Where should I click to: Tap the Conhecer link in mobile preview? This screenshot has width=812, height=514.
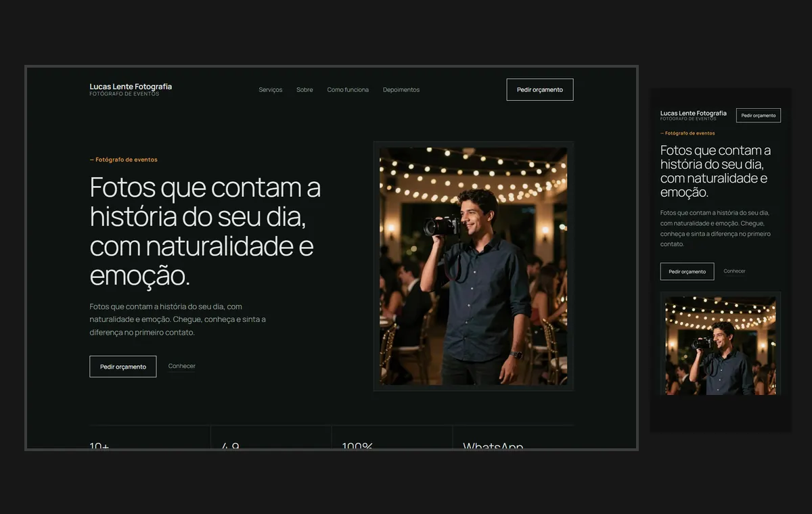click(x=734, y=271)
